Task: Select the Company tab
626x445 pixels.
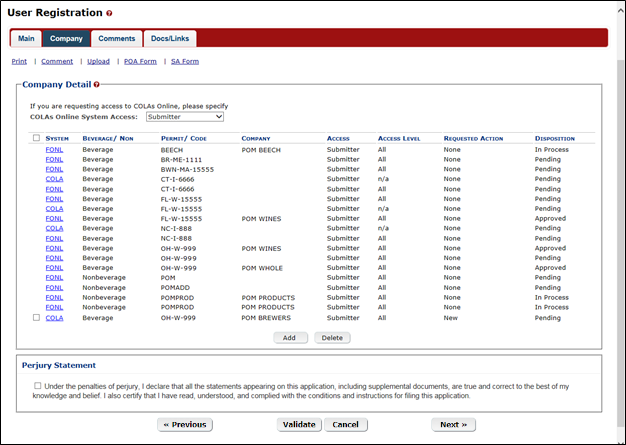Action: click(x=66, y=39)
